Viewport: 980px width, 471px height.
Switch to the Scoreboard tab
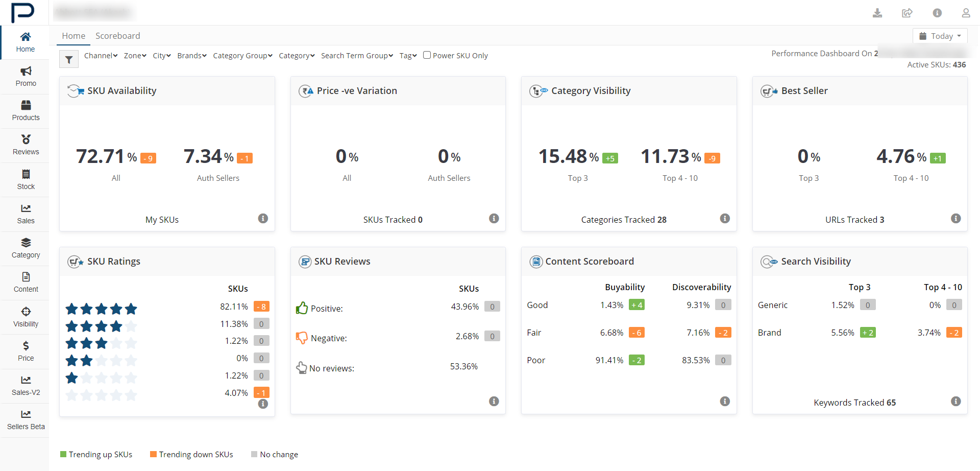click(117, 36)
